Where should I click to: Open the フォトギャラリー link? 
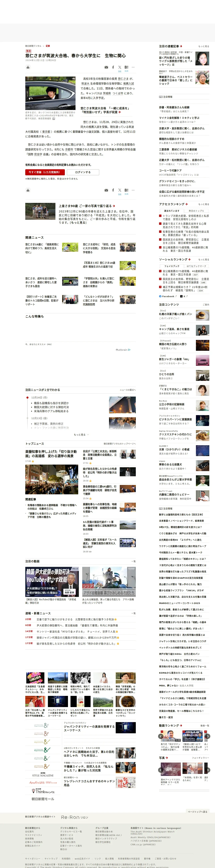pyautogui.click(x=200, y=758)
